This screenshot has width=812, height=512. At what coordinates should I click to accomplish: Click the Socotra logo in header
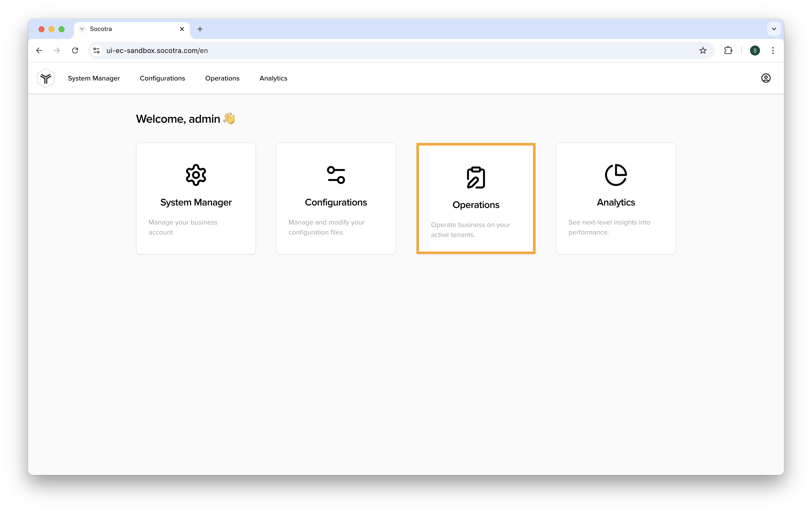click(46, 78)
